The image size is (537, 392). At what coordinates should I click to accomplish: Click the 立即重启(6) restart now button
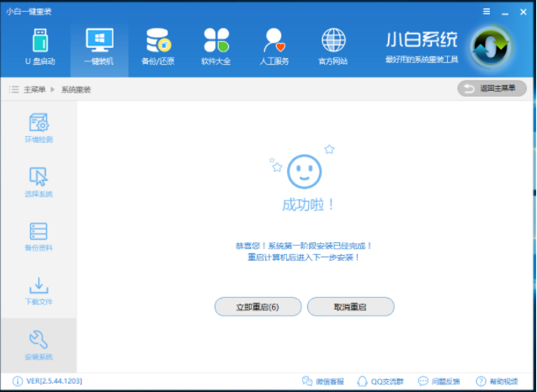[258, 307]
